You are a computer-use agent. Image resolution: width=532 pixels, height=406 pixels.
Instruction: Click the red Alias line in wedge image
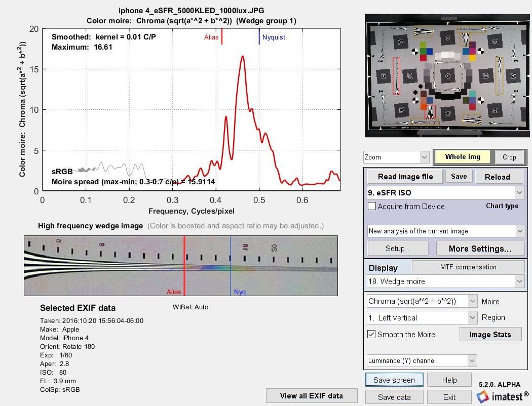(x=184, y=266)
